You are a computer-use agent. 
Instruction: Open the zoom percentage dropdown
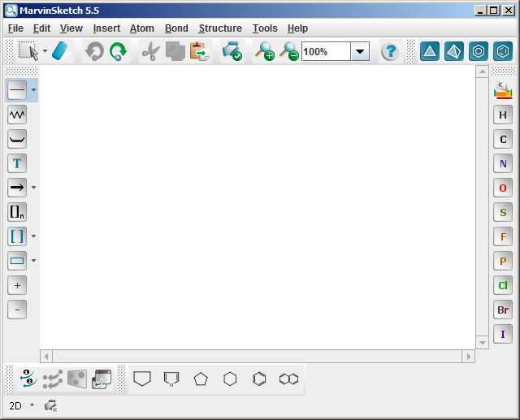(360, 52)
